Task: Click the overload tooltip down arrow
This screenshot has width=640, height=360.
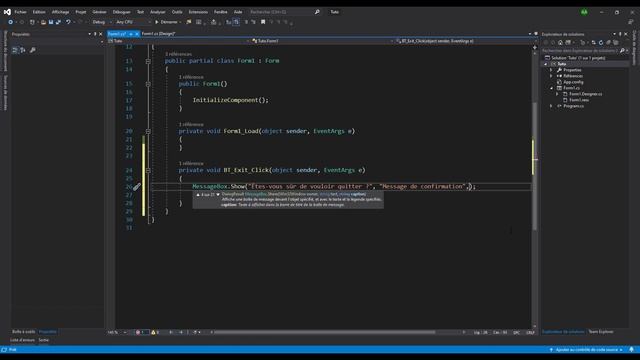Action: [218, 195]
